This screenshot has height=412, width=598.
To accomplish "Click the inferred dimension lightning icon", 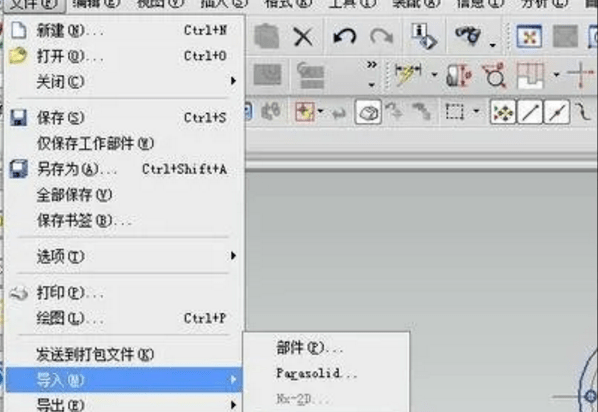I will pos(407,74).
